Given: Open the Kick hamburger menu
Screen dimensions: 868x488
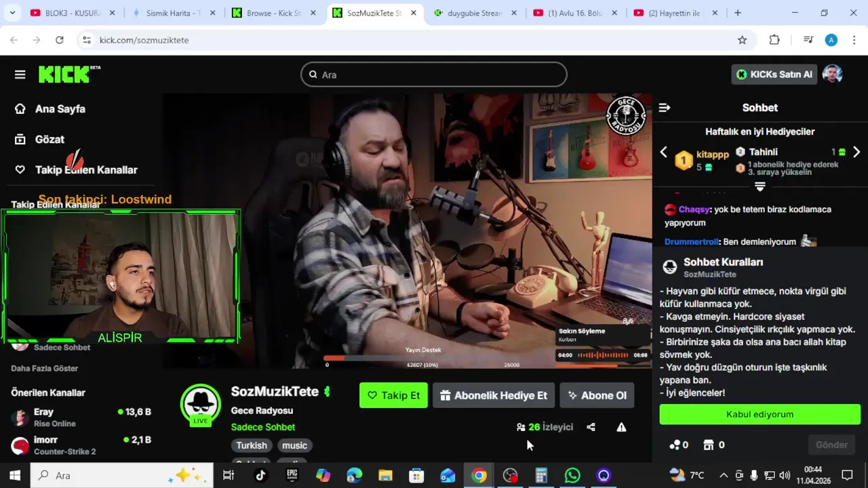Looking at the screenshot, I should (x=20, y=75).
